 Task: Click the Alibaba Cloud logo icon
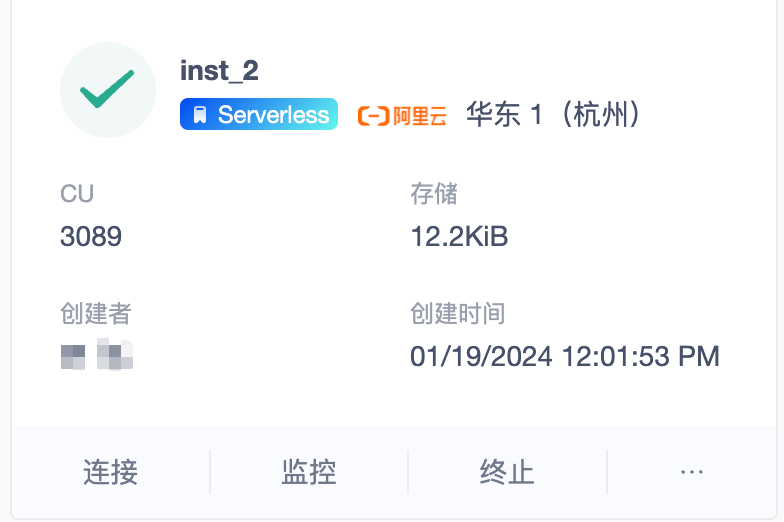[373, 116]
